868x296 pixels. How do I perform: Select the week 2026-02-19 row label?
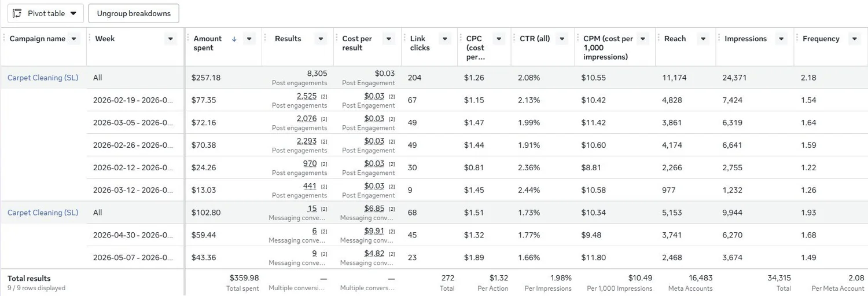[x=133, y=100]
